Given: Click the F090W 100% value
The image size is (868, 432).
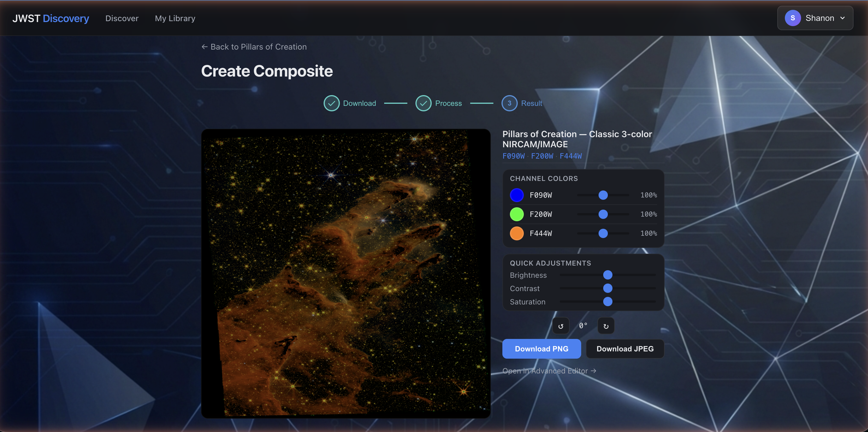Looking at the screenshot, I should click(x=649, y=195).
